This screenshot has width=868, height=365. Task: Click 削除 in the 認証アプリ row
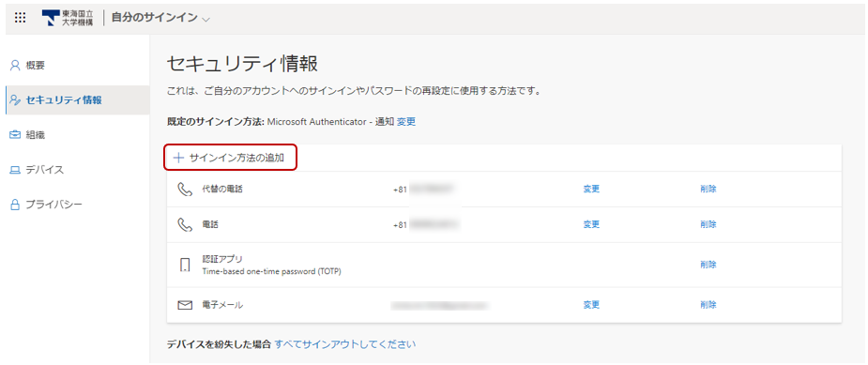click(x=708, y=265)
